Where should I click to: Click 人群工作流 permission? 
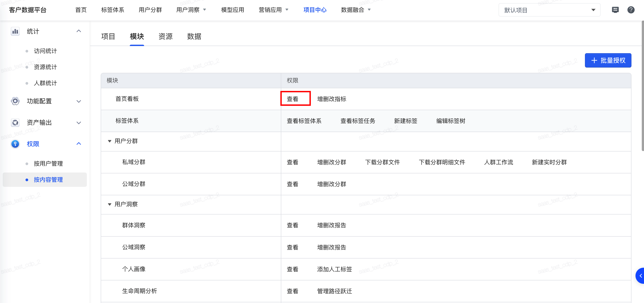(x=499, y=162)
